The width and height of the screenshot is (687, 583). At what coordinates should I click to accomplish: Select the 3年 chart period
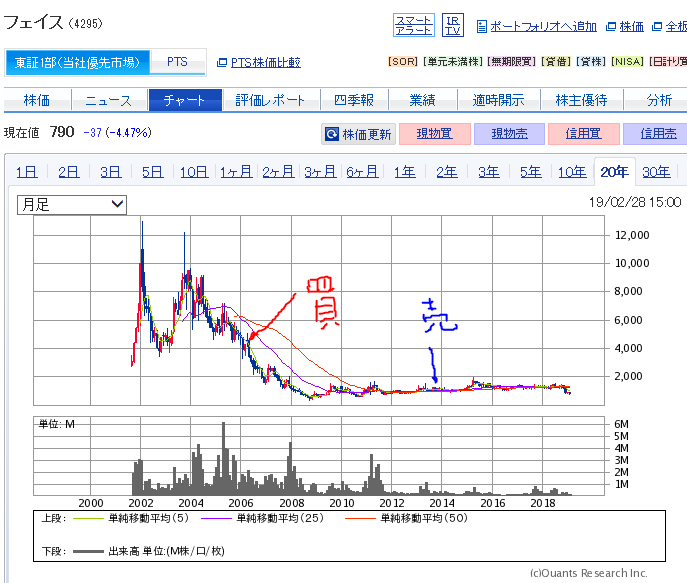[489, 172]
